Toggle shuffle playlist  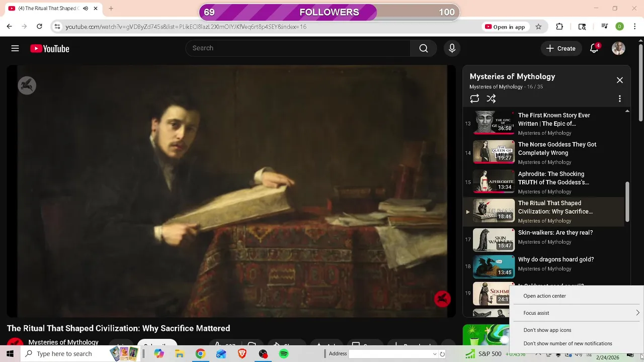pyautogui.click(x=491, y=99)
